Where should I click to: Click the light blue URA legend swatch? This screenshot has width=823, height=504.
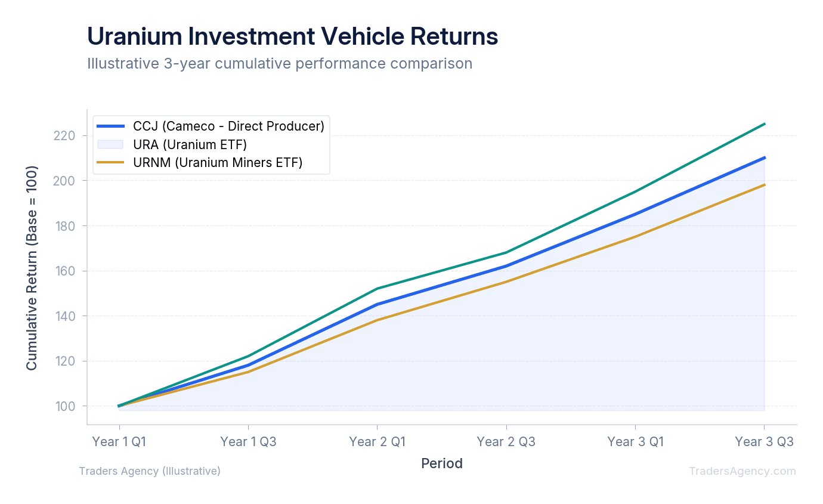[110, 144]
